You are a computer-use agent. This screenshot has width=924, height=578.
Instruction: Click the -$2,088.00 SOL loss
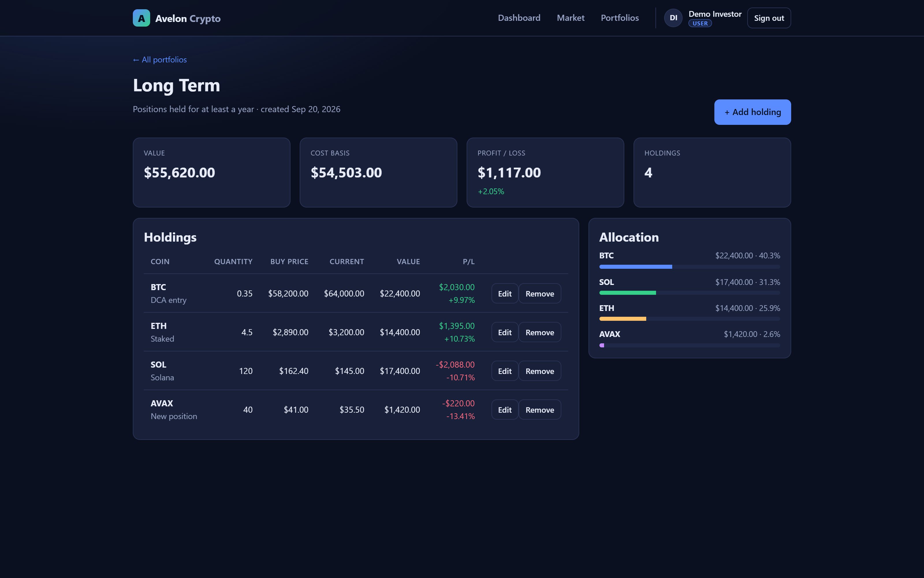point(455,365)
